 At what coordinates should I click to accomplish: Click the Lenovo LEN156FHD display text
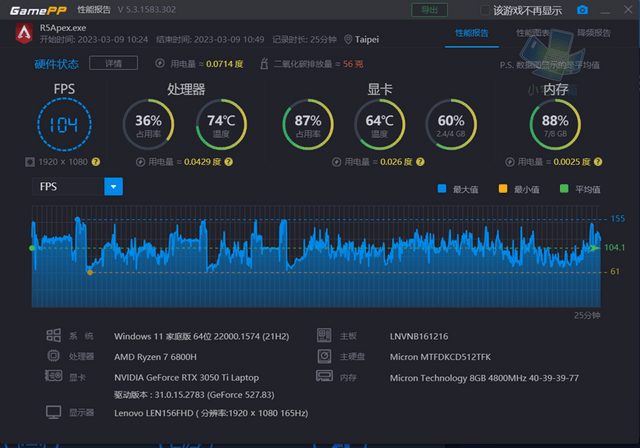click(x=211, y=413)
